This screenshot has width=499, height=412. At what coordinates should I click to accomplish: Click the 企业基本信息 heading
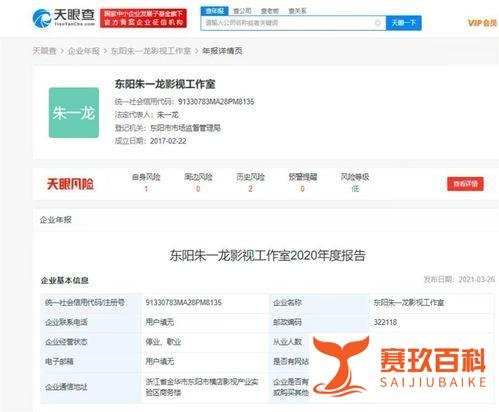[65, 280]
